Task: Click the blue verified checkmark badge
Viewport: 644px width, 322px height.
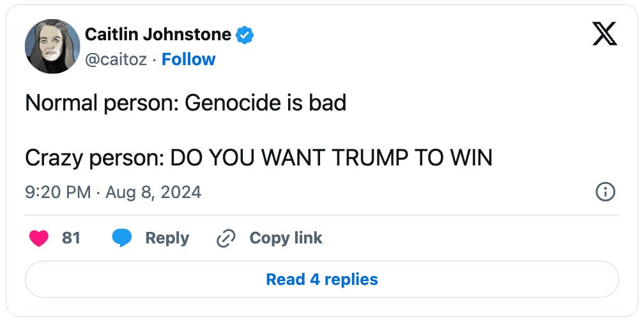Action: point(244,36)
